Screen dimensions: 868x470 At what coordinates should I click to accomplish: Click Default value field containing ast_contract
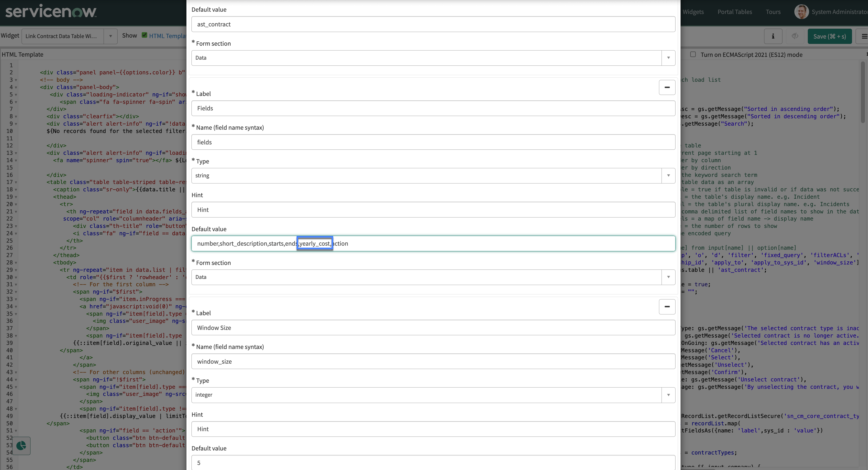(433, 24)
